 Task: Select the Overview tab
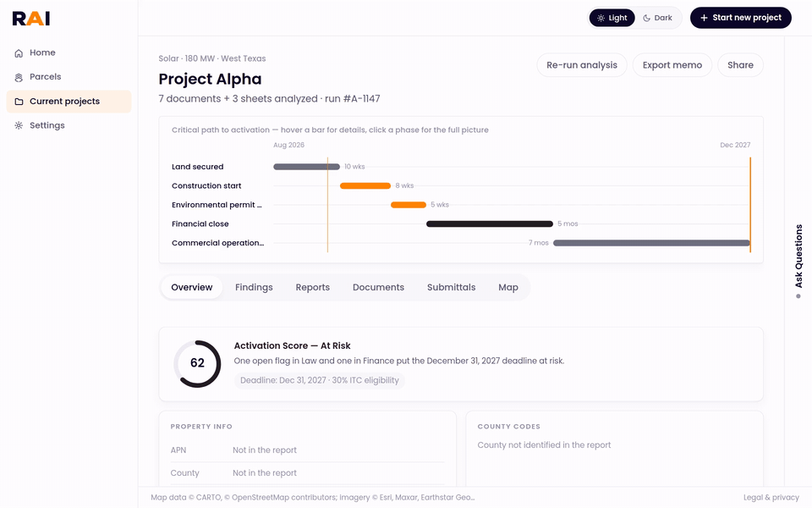[x=192, y=288]
